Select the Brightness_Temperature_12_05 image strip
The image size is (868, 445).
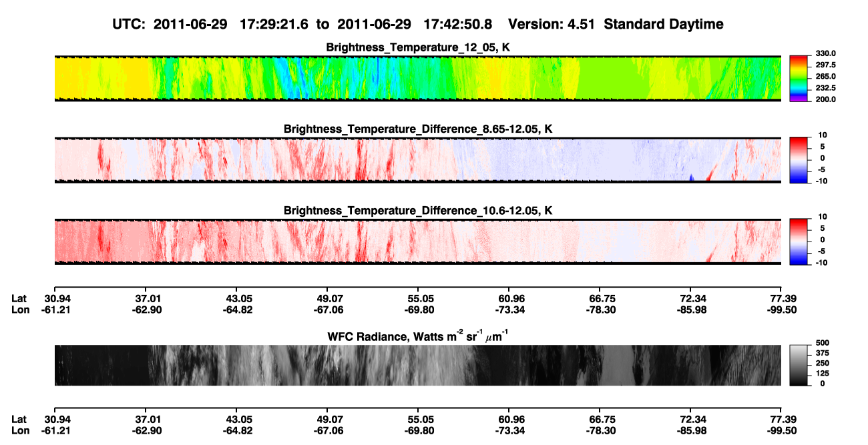[417, 79]
